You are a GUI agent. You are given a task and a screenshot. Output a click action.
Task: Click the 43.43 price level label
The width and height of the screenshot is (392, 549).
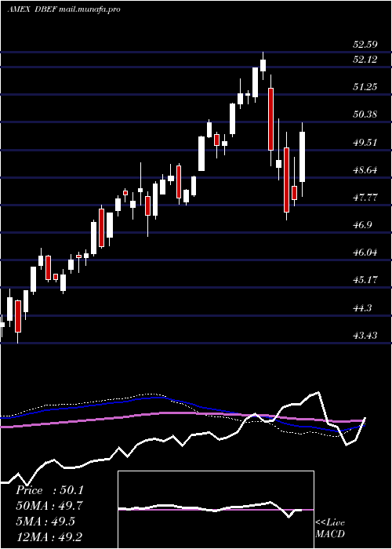(x=365, y=336)
